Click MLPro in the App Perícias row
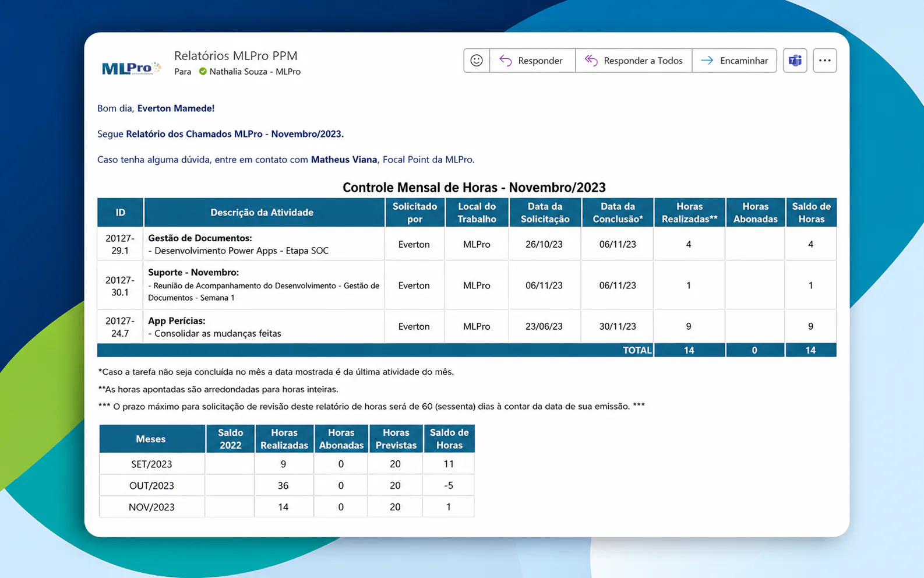The width and height of the screenshot is (924, 578). coord(477,327)
